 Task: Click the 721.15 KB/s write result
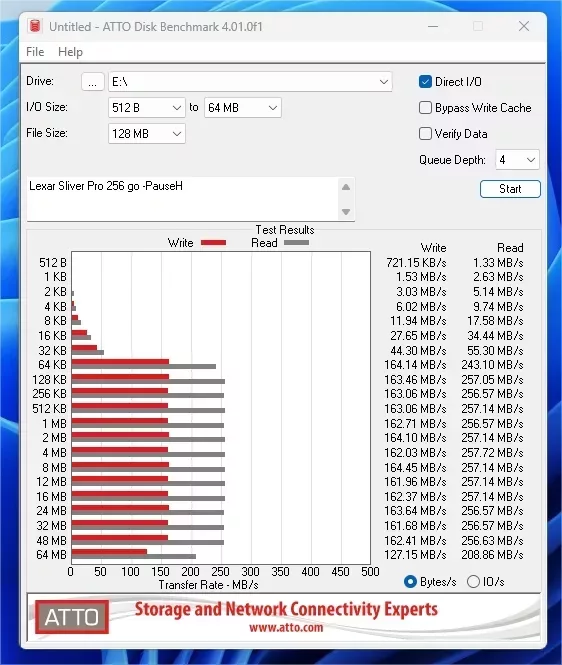(x=416, y=263)
